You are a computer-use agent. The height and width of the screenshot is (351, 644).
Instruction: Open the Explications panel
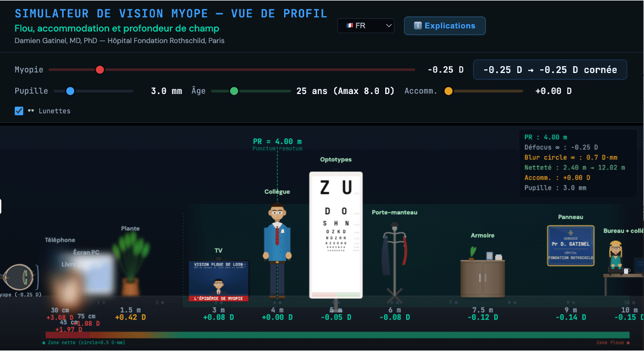[x=445, y=25]
